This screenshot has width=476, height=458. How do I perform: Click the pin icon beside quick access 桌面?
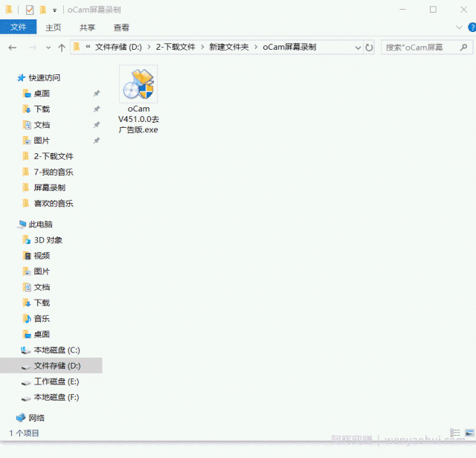[97, 93]
